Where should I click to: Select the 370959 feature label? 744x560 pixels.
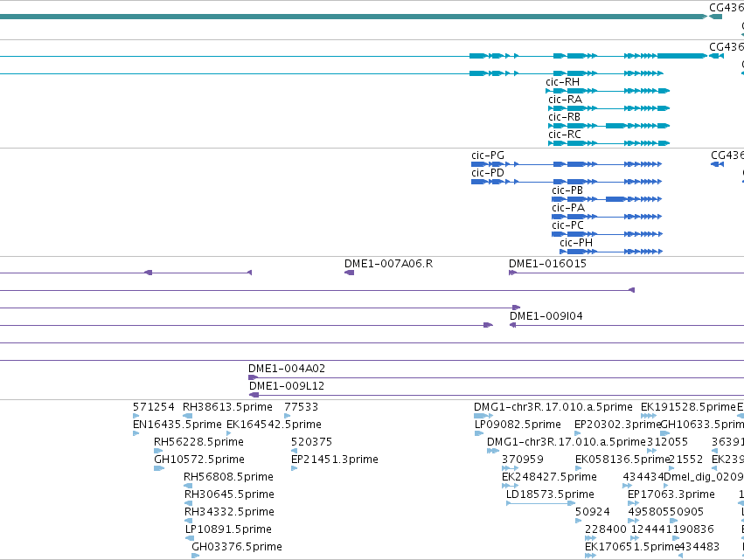pyautogui.click(x=523, y=460)
